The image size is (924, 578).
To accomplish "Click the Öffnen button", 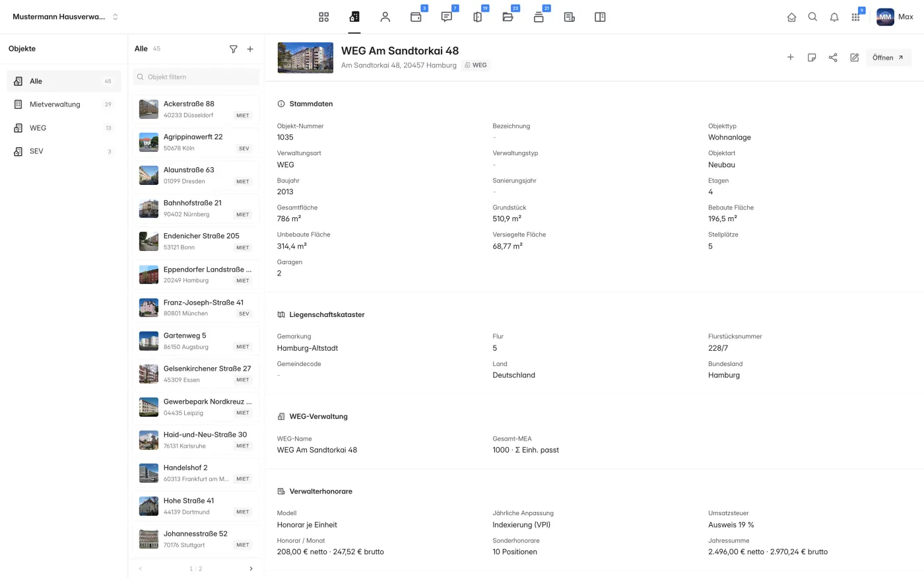I will pos(888,57).
